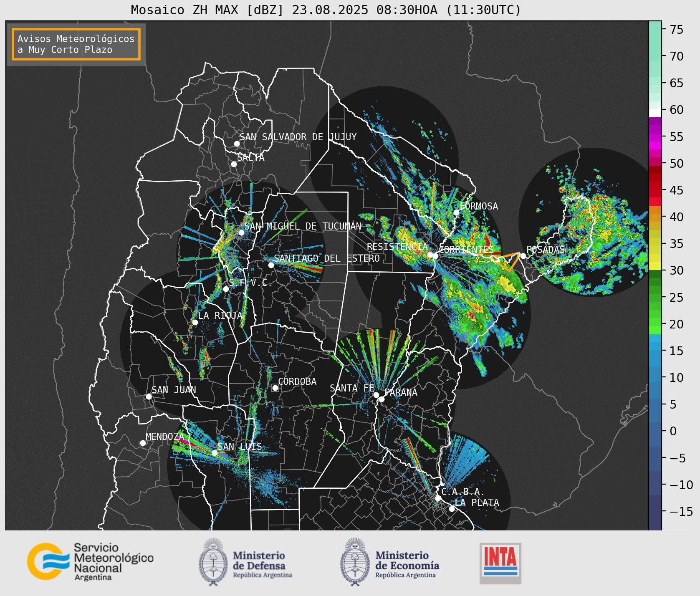This screenshot has width=700, height=596.
Task: Click the La Rioja city marker
Action: 195,322
